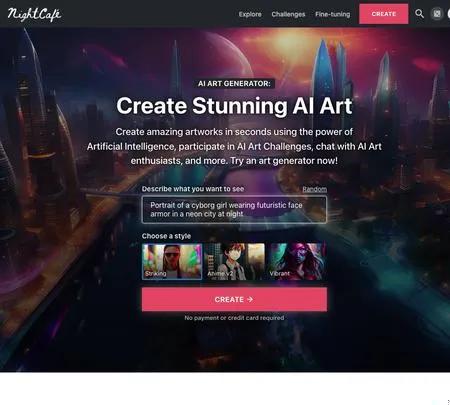This screenshot has height=405, width=450.
Task: Click the CREATE button in the header
Action: tap(384, 14)
